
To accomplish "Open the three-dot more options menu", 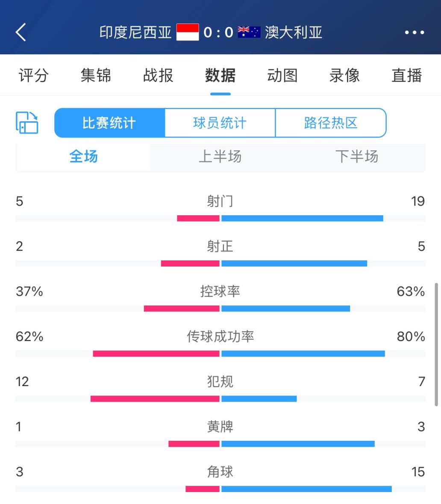I will pos(414,32).
